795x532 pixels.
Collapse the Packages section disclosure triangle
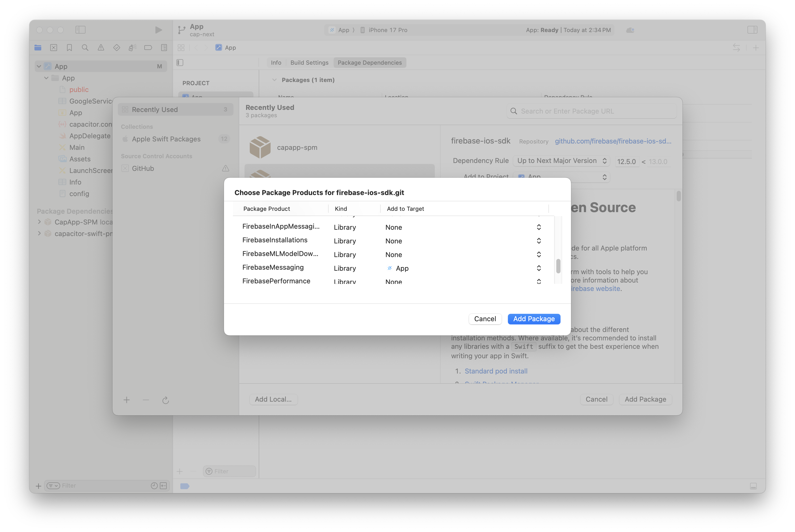[x=274, y=80]
